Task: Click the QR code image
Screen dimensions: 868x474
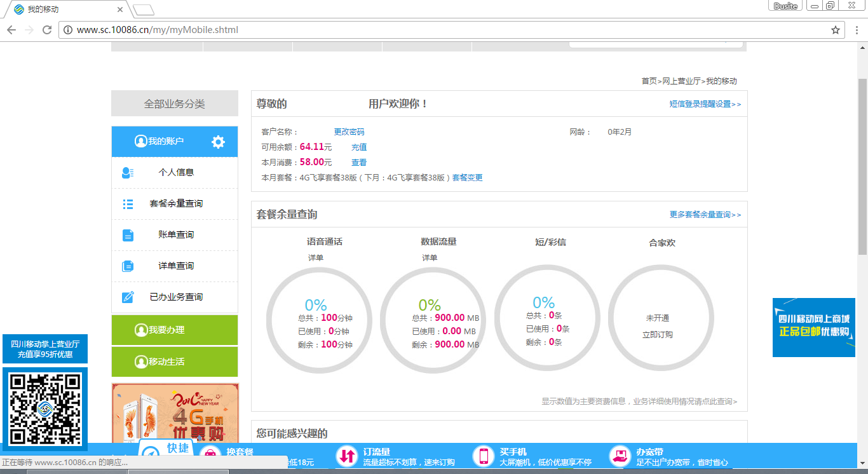Action: tap(45, 409)
